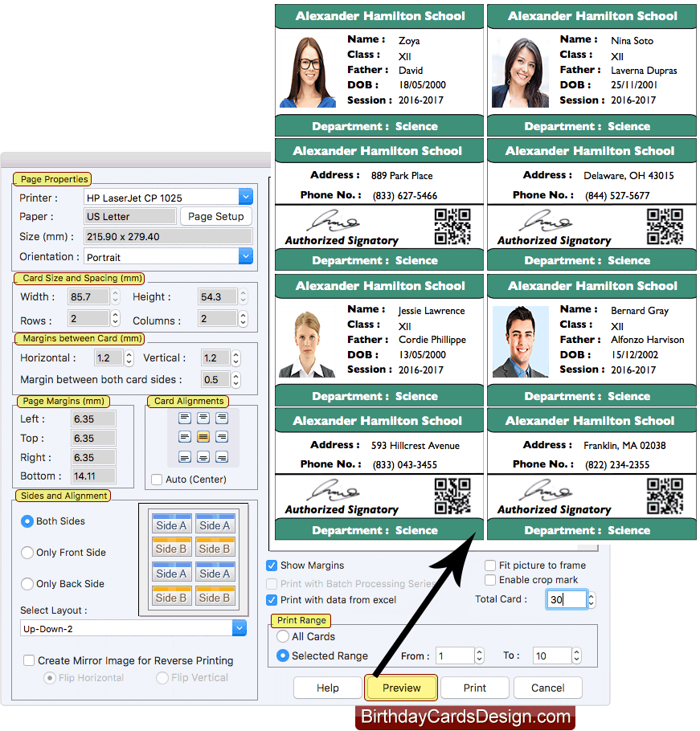Click the From range input field

tap(455, 656)
